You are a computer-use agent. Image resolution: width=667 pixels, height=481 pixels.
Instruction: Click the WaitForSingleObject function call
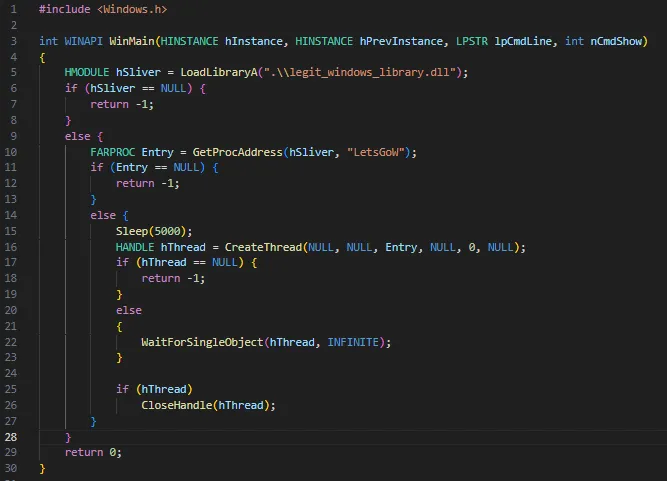pos(202,342)
